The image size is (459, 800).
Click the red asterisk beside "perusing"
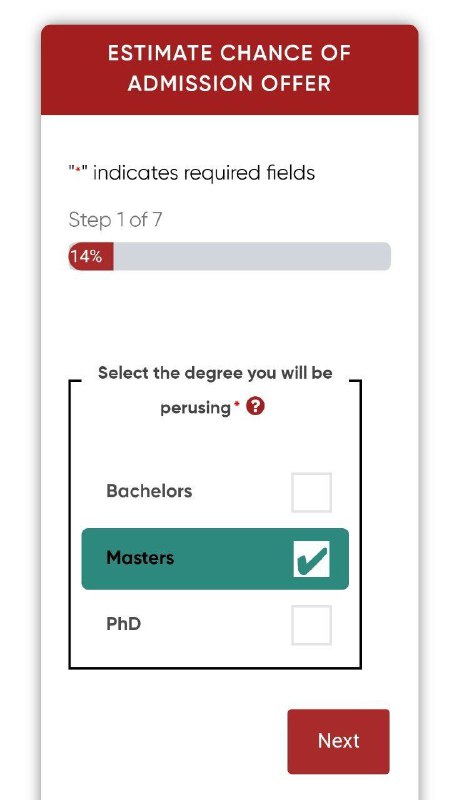[236, 404]
